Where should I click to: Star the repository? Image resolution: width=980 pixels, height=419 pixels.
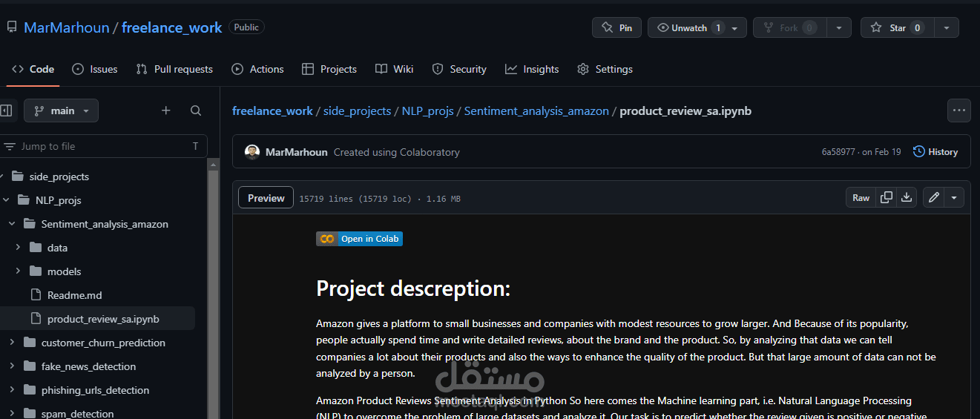[x=896, y=27]
